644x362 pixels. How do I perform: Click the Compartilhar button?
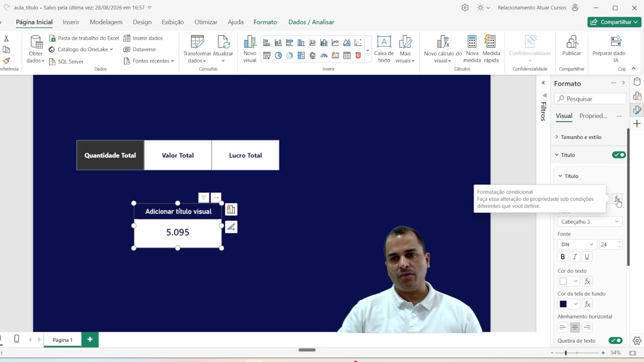point(614,22)
